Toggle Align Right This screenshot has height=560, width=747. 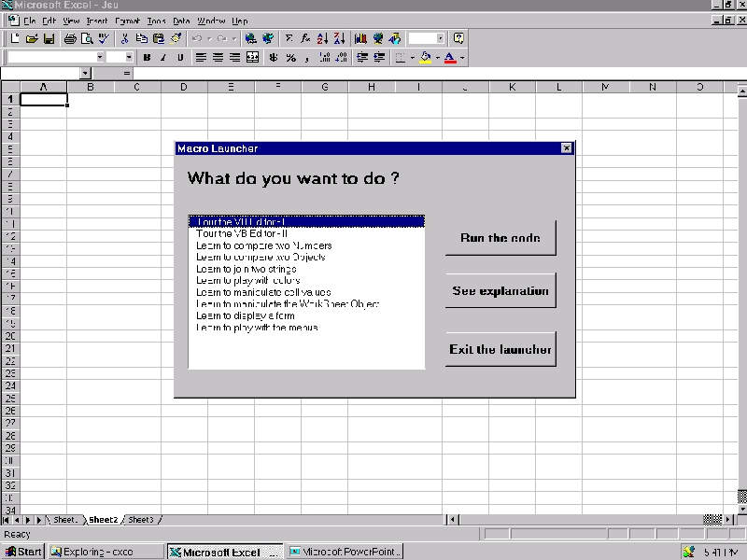[235, 58]
